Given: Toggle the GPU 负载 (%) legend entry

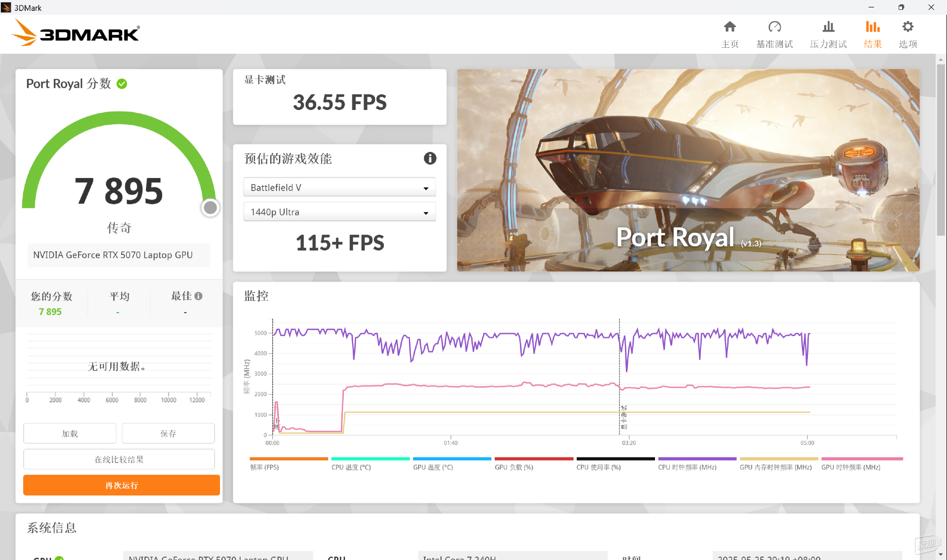Looking at the screenshot, I should [x=534, y=463].
